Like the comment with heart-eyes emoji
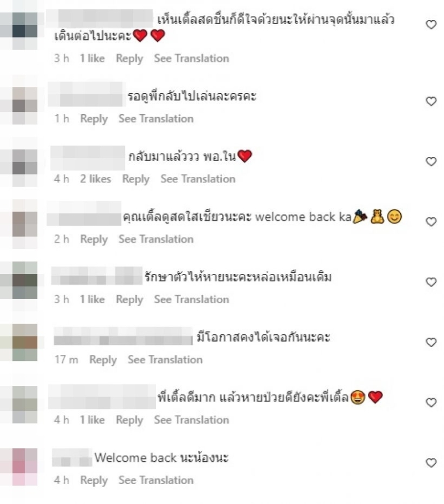Screen dimensions: 444x504 pyautogui.click(x=431, y=403)
